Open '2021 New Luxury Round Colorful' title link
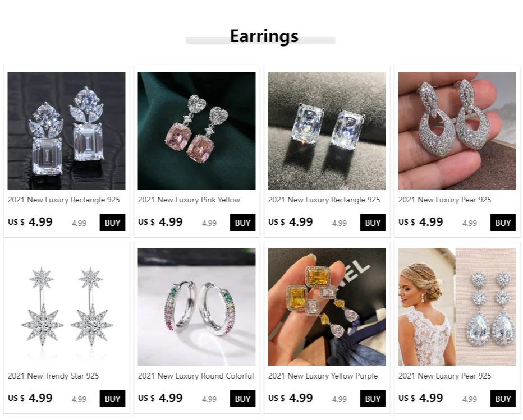 196,376
